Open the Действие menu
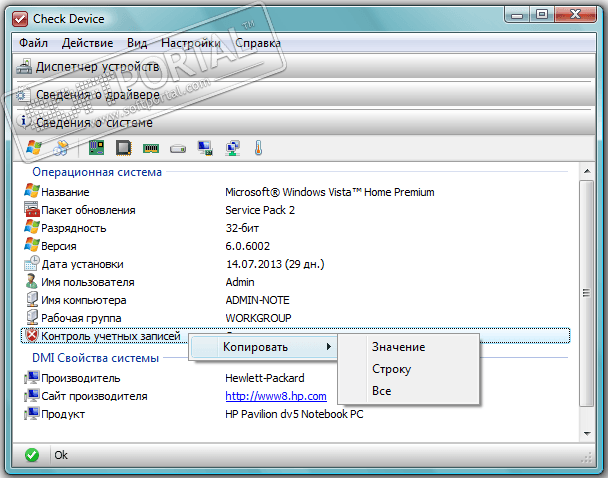The height and width of the screenshot is (478, 608). 87,43
